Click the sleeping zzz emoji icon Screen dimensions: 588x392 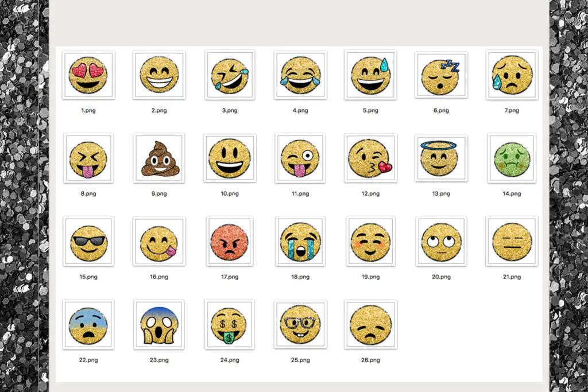tap(441, 75)
